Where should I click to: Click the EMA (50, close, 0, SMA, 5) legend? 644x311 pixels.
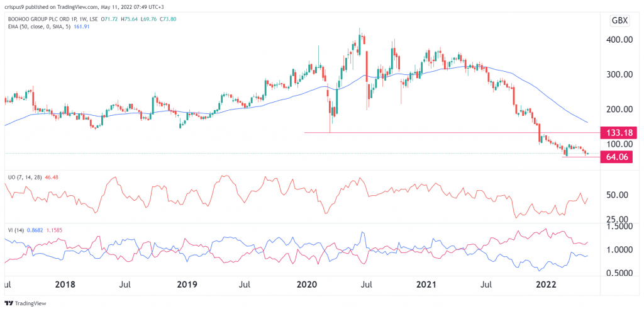point(38,26)
